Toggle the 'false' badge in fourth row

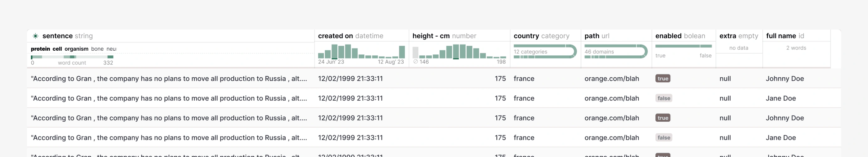[664, 138]
